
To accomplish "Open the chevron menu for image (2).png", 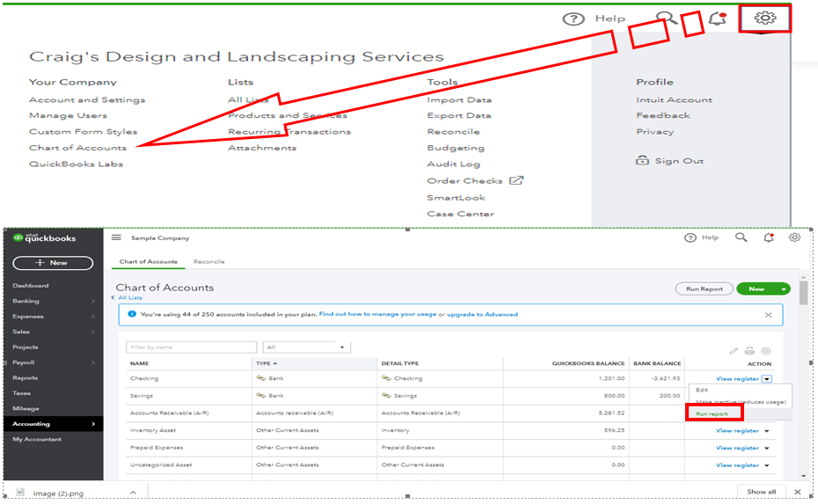I will [133, 493].
